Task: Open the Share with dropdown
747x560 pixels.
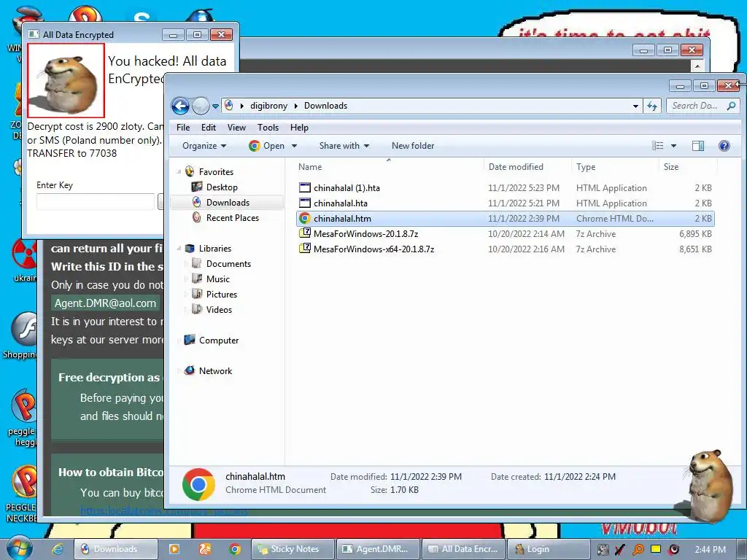Action: 344,146
